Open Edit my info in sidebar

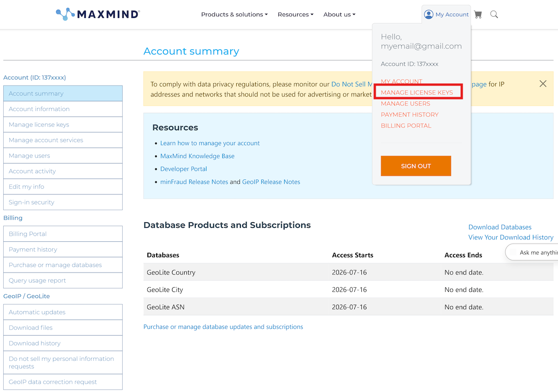click(63, 186)
